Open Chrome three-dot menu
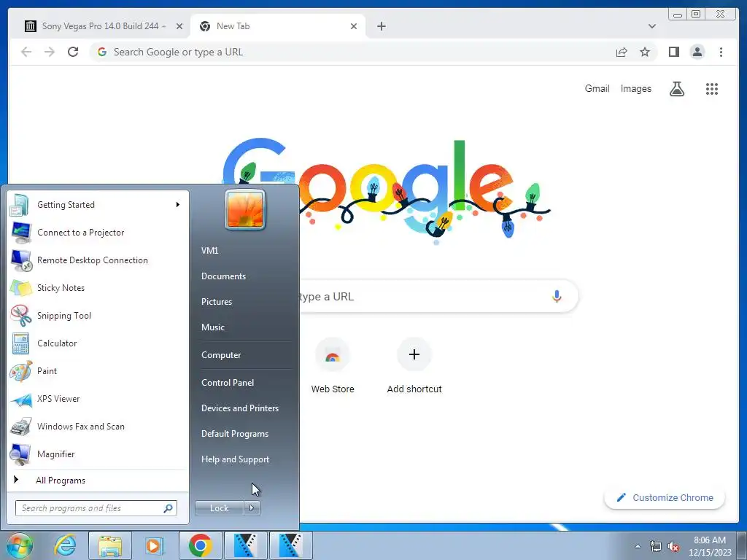The height and width of the screenshot is (560, 747). click(721, 52)
